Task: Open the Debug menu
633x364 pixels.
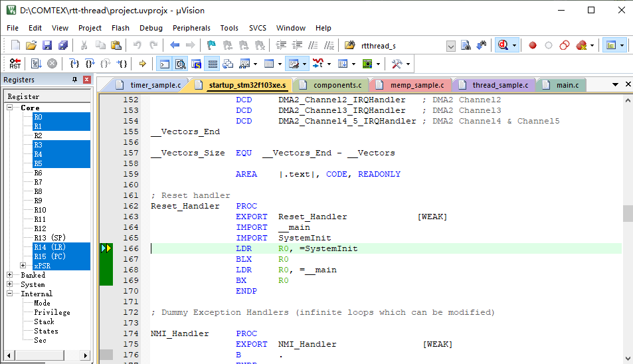Action: pyautogui.click(x=151, y=28)
